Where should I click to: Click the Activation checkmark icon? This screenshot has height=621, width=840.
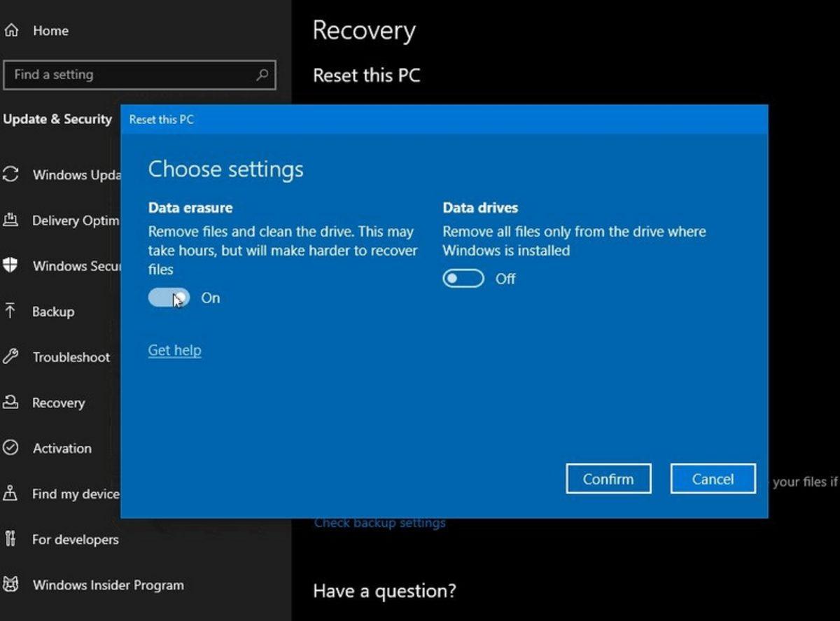[10, 448]
